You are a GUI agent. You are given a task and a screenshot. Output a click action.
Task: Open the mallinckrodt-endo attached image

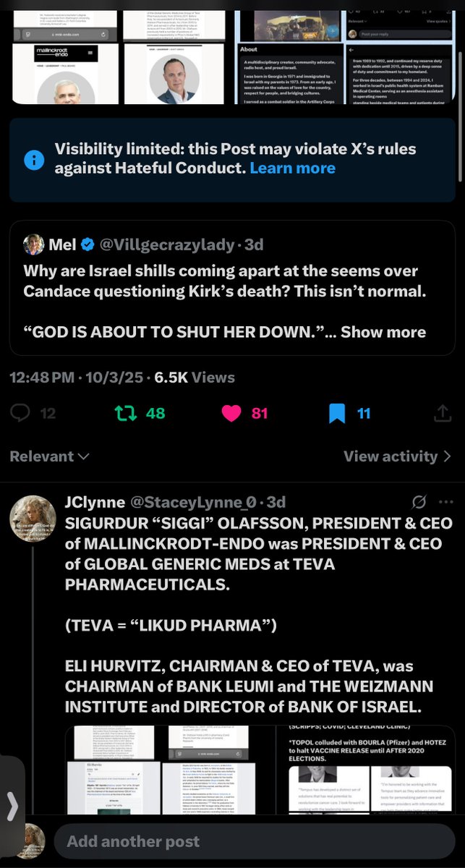tap(66, 73)
